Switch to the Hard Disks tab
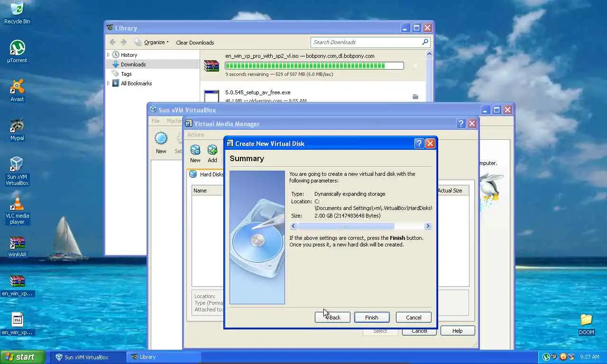Image resolution: width=607 pixels, height=364 pixels. pos(206,174)
